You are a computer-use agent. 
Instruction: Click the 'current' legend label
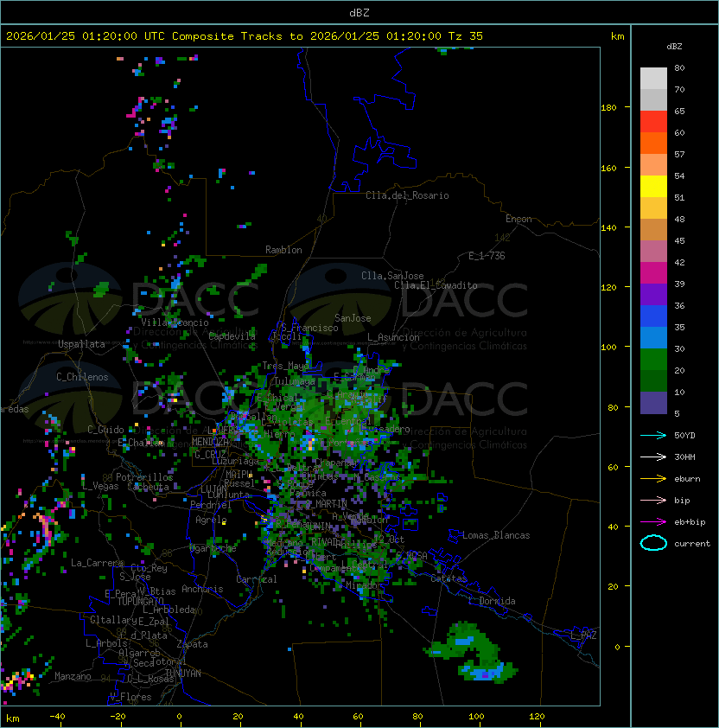(692, 544)
